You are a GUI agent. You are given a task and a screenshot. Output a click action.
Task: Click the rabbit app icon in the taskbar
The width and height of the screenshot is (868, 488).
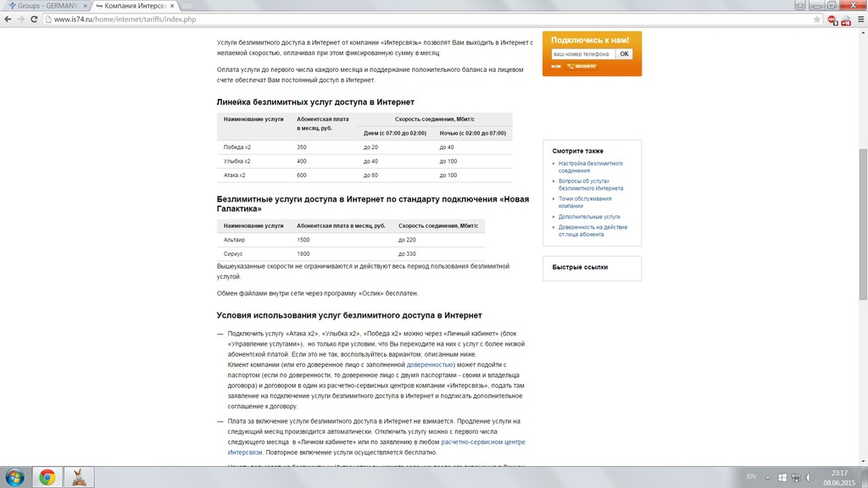coord(79,477)
